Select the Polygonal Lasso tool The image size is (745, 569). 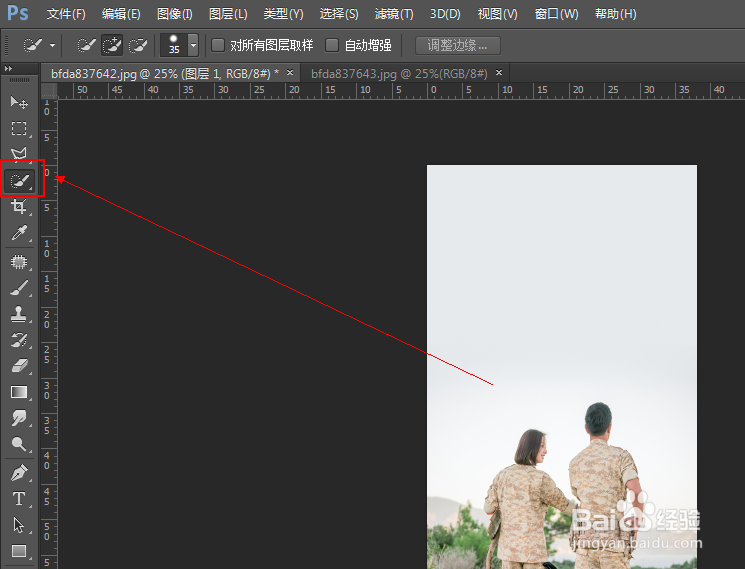(19, 153)
